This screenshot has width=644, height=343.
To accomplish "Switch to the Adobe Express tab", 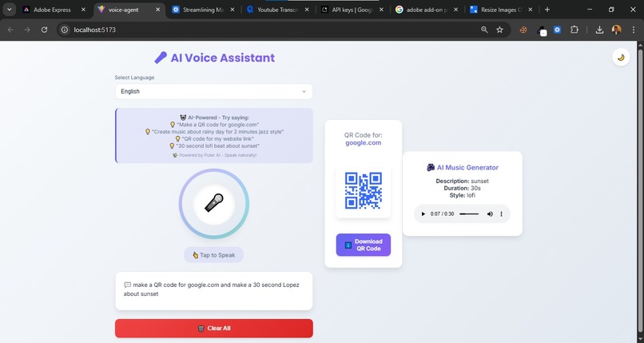I will [x=52, y=10].
